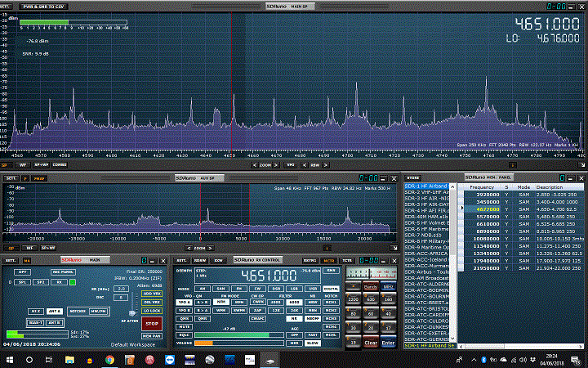Select the 40 band keypad button
Image resolution: width=588 pixels, height=368 pixels.
point(388,313)
